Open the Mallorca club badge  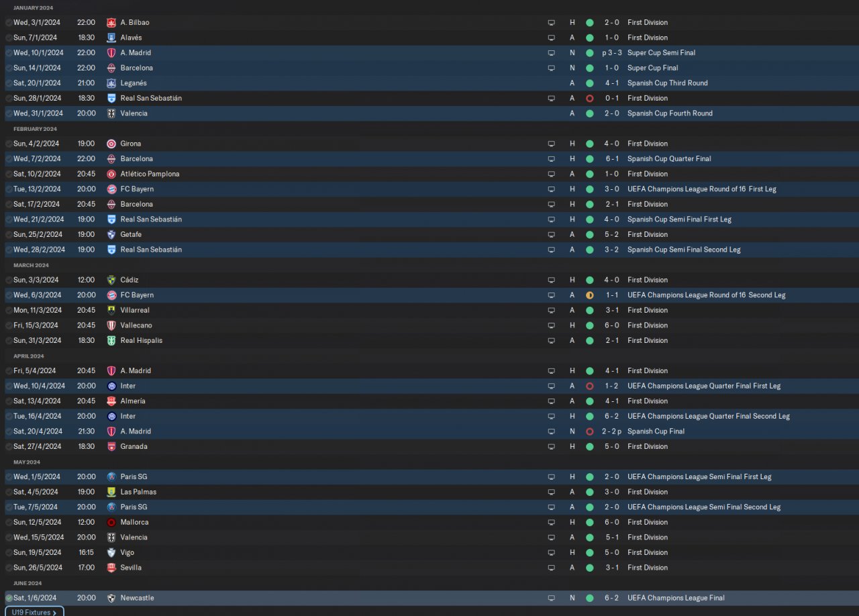point(111,523)
